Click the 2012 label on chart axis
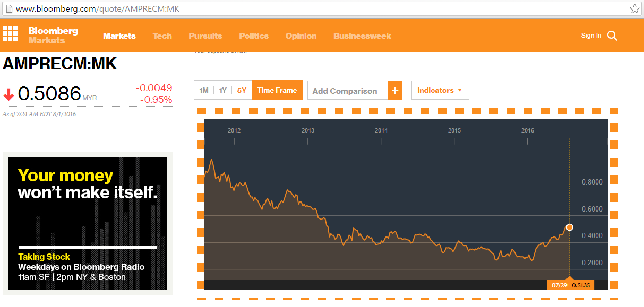The height and width of the screenshot is (307, 644). [x=234, y=130]
